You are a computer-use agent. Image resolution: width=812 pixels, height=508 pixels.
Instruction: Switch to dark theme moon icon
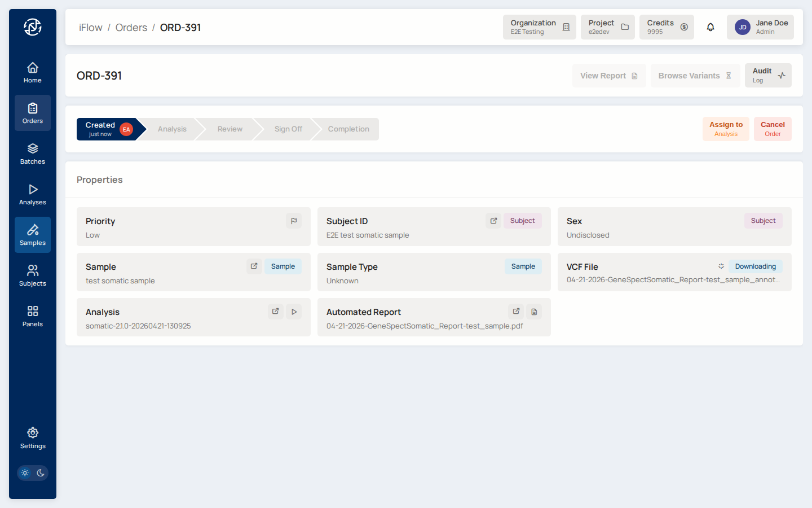[x=41, y=473]
